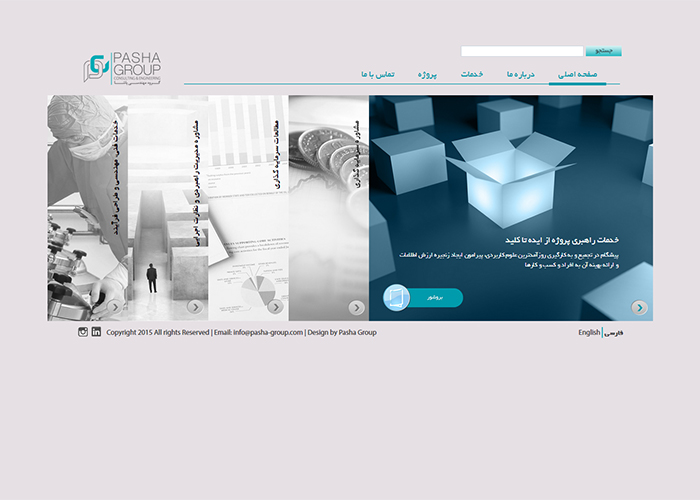Viewport: 700px width, 500px height.
Task: Select the pie chart document panel
Action: pos(248,208)
